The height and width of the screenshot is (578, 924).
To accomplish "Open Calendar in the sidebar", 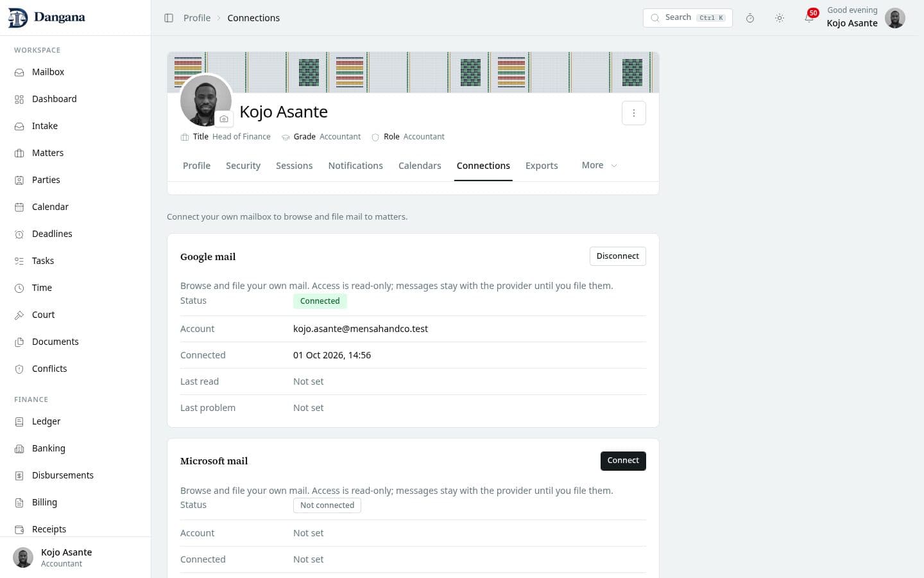I will tap(76, 207).
